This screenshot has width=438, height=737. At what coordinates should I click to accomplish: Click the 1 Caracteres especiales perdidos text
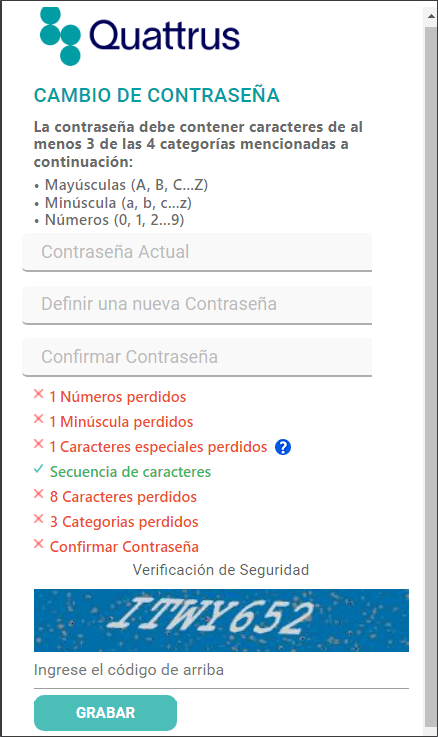[x=158, y=447]
